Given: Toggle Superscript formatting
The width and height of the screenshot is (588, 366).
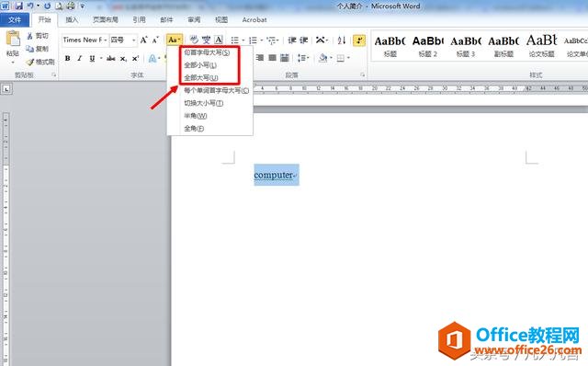Looking at the screenshot, I should [135, 58].
